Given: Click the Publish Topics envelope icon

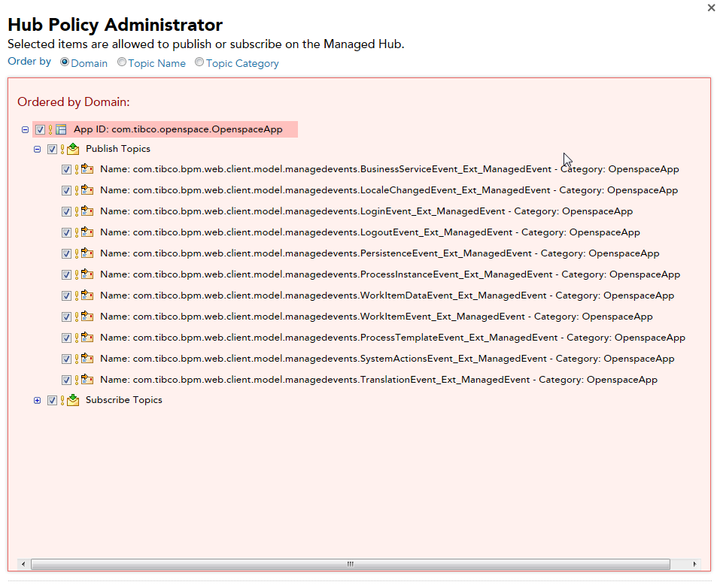Looking at the screenshot, I should [73, 149].
